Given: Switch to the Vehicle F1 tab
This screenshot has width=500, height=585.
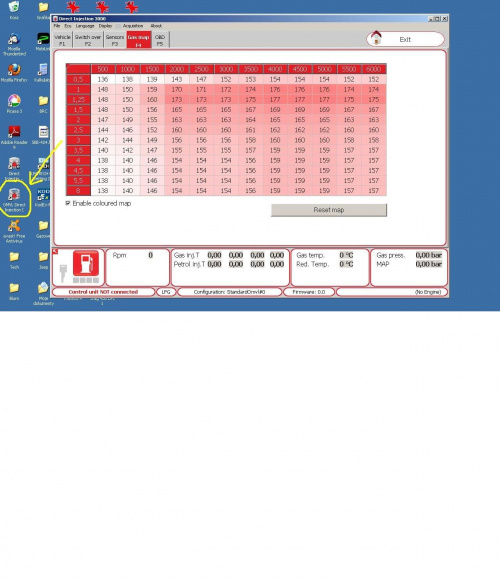Looking at the screenshot, I should click(x=62, y=40).
